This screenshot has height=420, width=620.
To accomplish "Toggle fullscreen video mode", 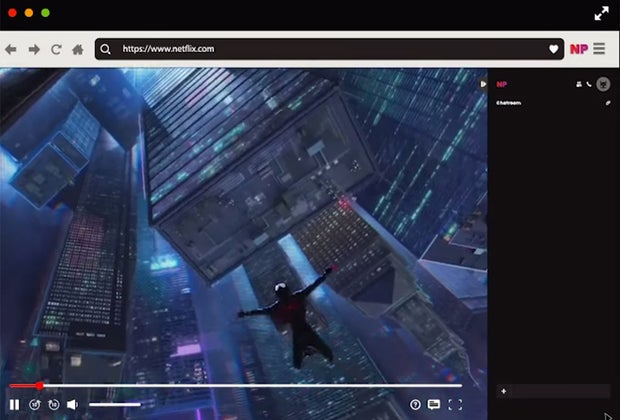I will 455,404.
